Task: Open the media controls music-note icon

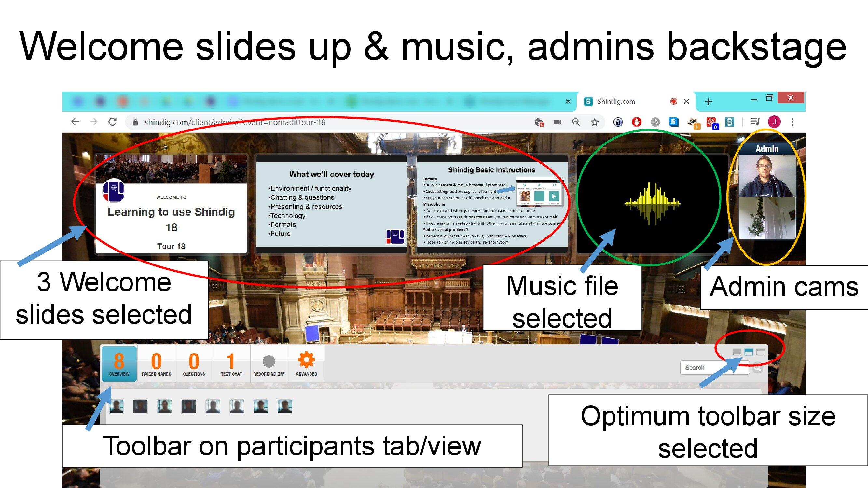Action: [755, 122]
